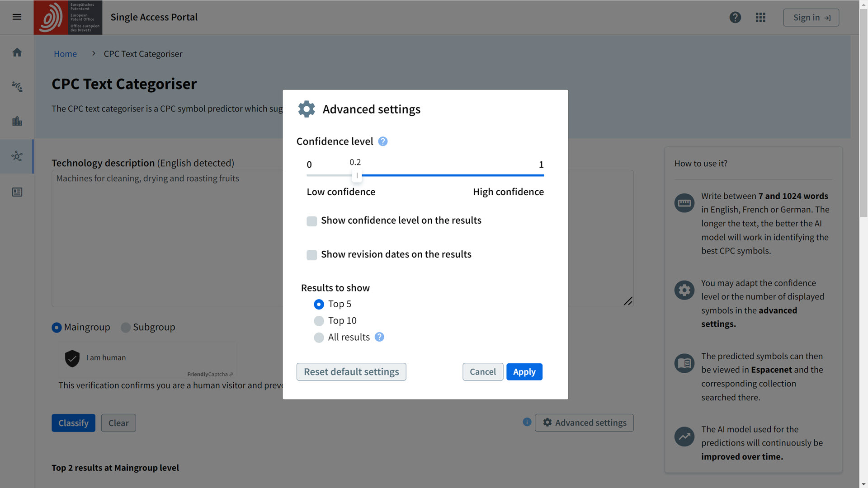868x488 pixels.
Task: Select the All results option
Action: [x=319, y=337]
